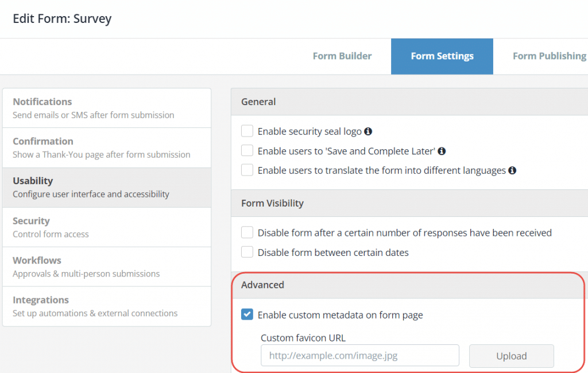Open Integrations sidebar section
Viewport: 588px width, 373px height.
click(107, 306)
